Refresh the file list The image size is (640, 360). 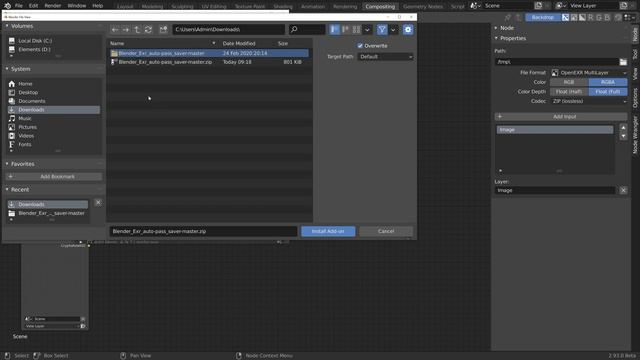click(x=148, y=29)
